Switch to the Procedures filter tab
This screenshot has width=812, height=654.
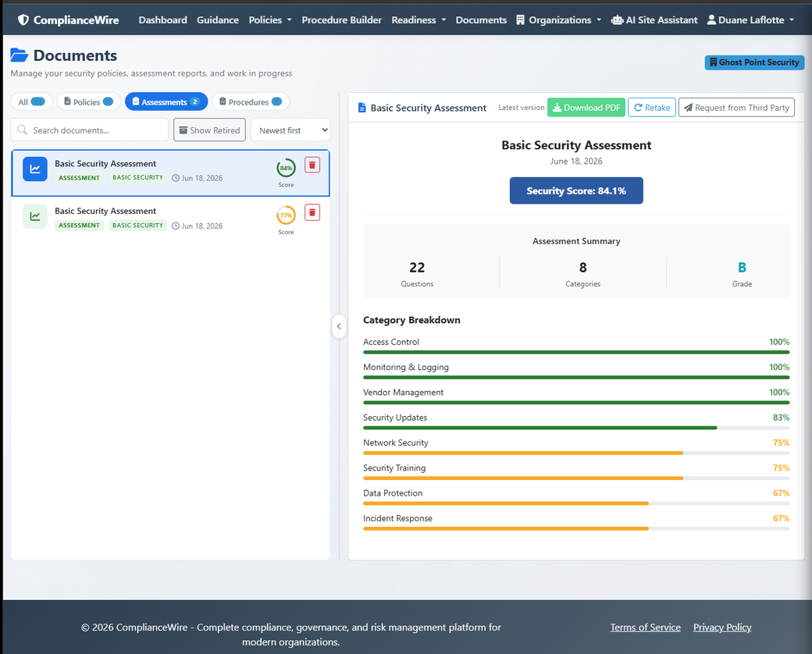point(251,101)
